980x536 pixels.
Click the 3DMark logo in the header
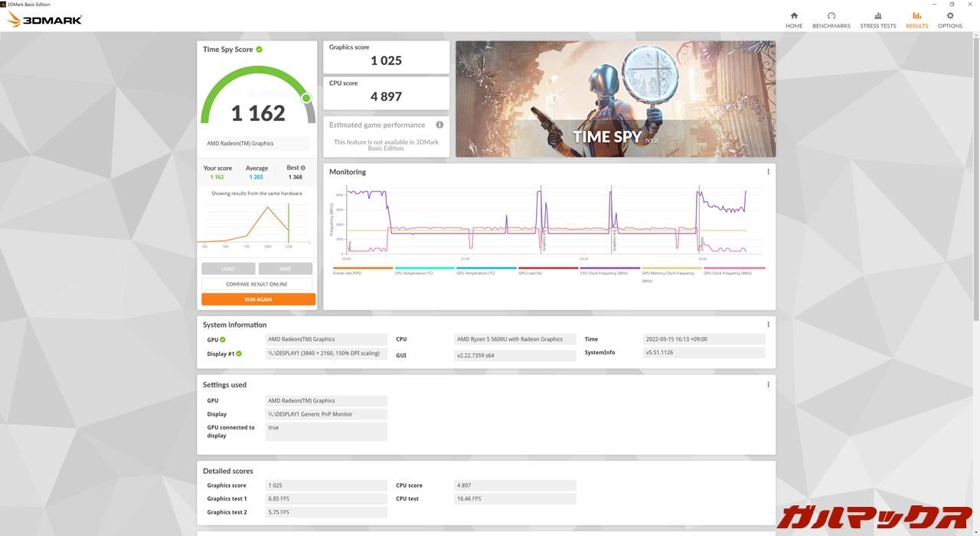pyautogui.click(x=44, y=20)
